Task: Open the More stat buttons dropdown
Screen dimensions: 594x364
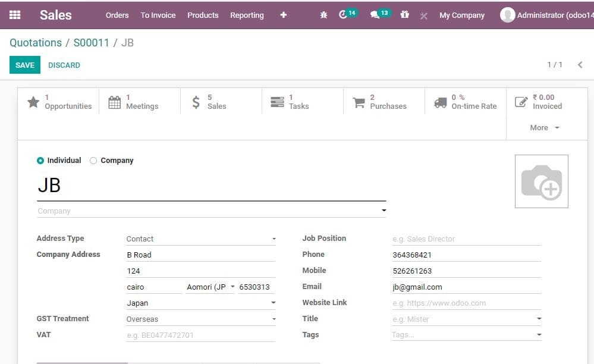Action: click(542, 127)
